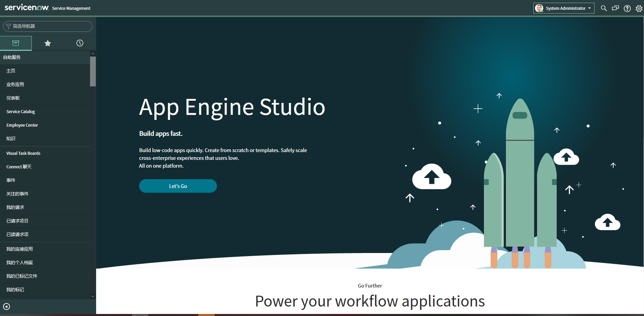Open the Connect chat sidebar icon
The height and width of the screenshot is (316, 644).
coord(615,8)
